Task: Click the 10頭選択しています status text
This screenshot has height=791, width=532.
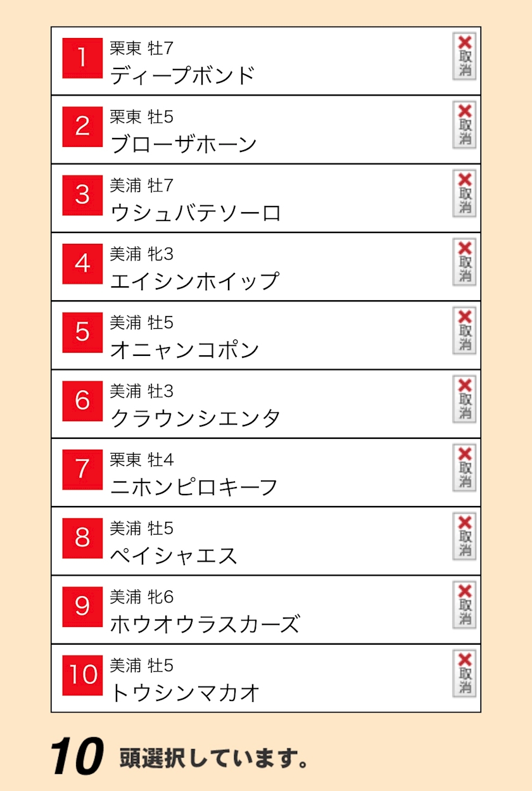Action: 179,757
